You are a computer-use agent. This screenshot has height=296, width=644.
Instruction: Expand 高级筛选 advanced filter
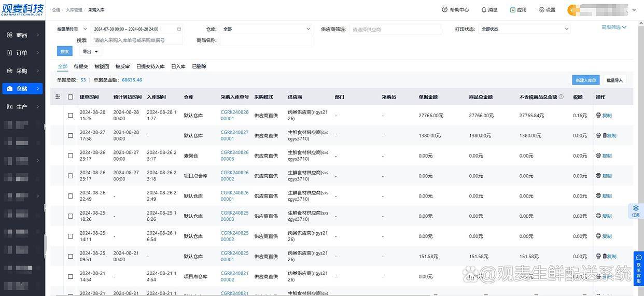coord(614,27)
